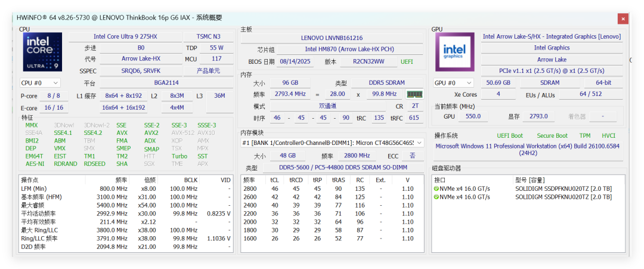Click the Secure Boot status label
Image resolution: width=644 pixels, height=269 pixels.
point(552,136)
